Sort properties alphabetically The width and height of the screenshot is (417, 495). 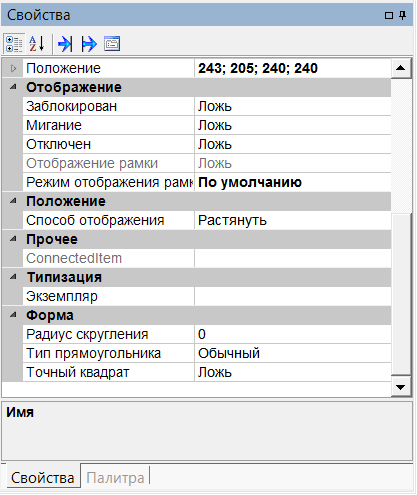[37, 44]
